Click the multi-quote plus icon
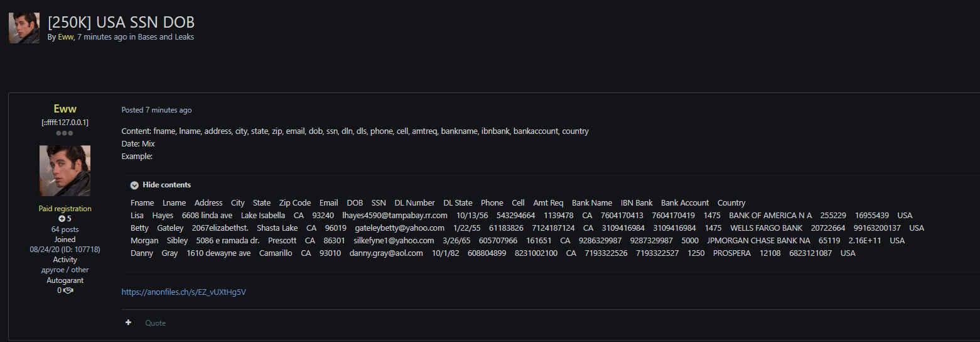Screen dimensions: 980x342 [x=129, y=323]
